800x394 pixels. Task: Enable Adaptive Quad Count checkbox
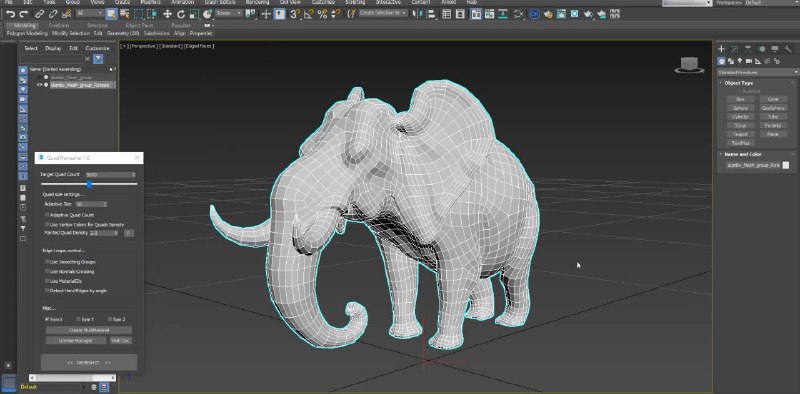click(47, 215)
